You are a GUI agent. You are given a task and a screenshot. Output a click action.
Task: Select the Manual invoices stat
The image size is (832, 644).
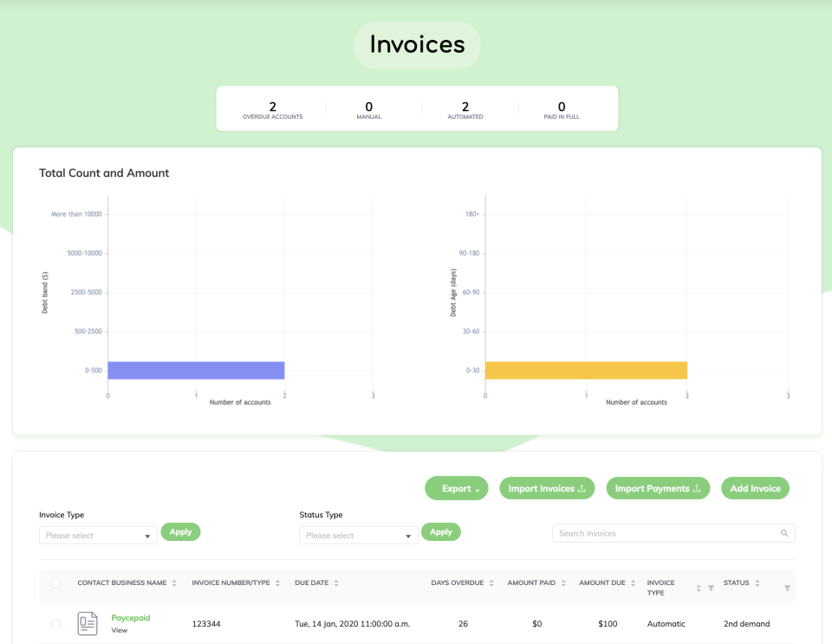369,110
